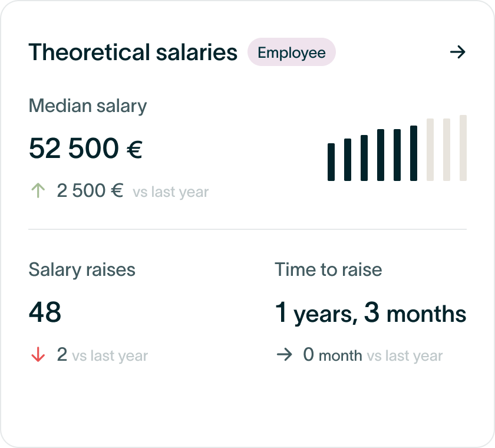Click the neutral right arrow next to 0 month
The width and height of the screenshot is (495, 448).
(x=285, y=354)
